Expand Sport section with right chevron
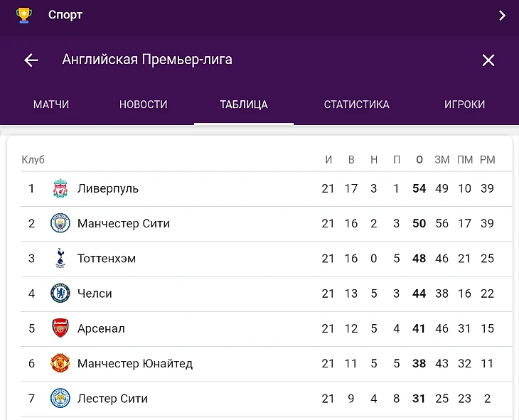This screenshot has height=420, width=519. 502,15
